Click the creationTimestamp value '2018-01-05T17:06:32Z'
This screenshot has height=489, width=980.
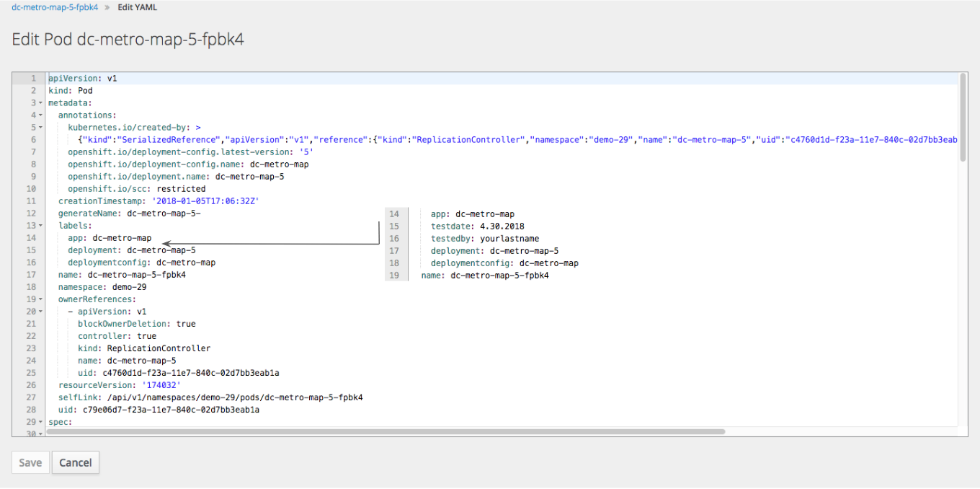pos(205,201)
